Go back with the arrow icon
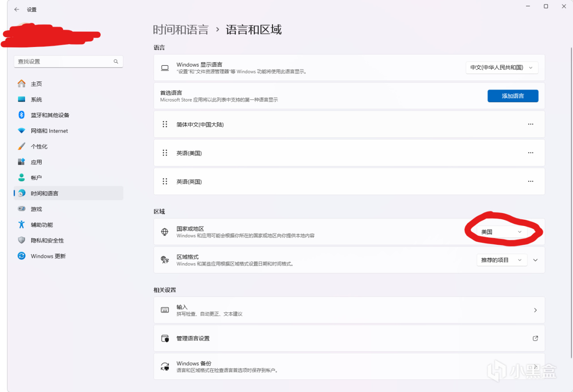This screenshot has width=573, height=392. (x=17, y=9)
